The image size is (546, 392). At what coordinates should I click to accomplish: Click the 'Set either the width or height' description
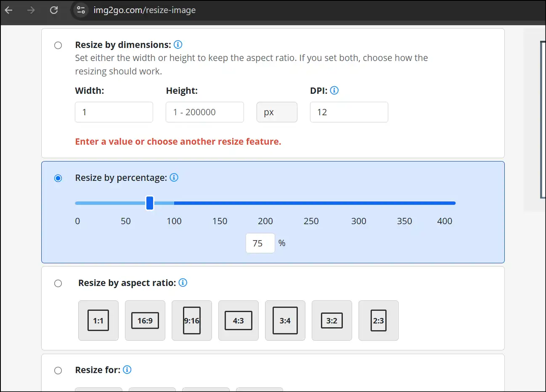click(252, 64)
